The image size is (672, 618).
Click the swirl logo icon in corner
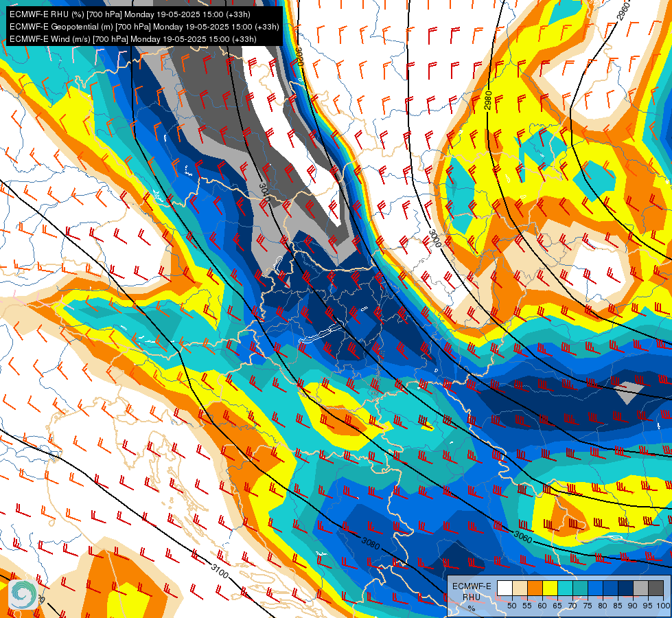pos(23,595)
